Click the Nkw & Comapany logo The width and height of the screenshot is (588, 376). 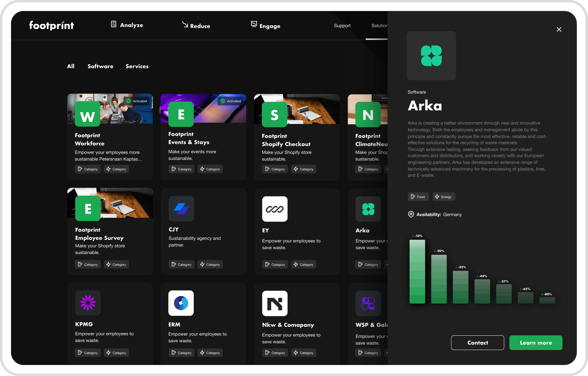pos(275,304)
